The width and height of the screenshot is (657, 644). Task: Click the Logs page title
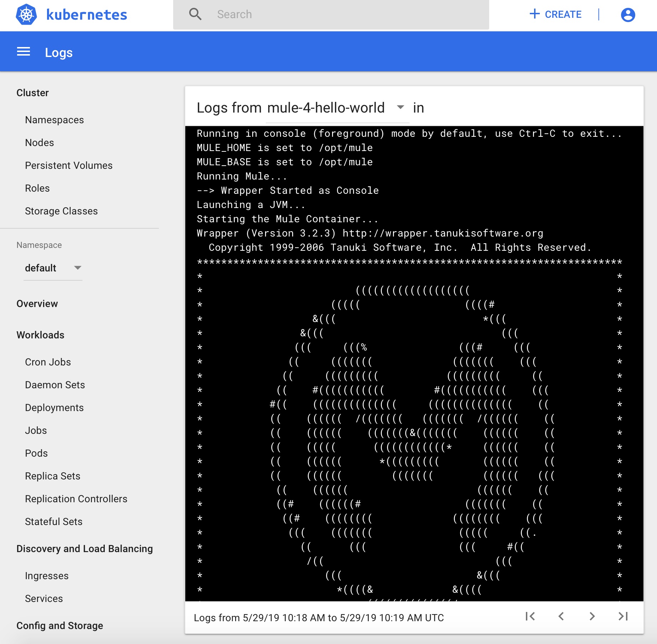click(x=59, y=53)
